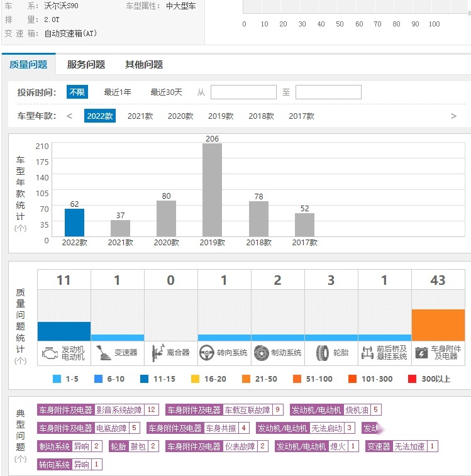Click the 6-10 legend color swatch
Image resolution: width=471 pixels, height=476 pixels.
[98, 379]
